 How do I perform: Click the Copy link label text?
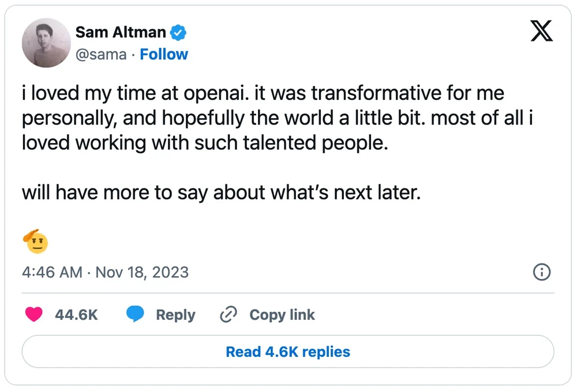coord(282,315)
